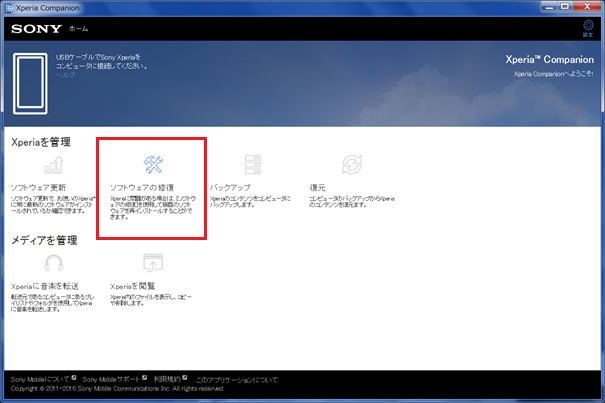The image size is (605, 403).
Task: Open ソフトウェアの修復 title
Action: (142, 188)
